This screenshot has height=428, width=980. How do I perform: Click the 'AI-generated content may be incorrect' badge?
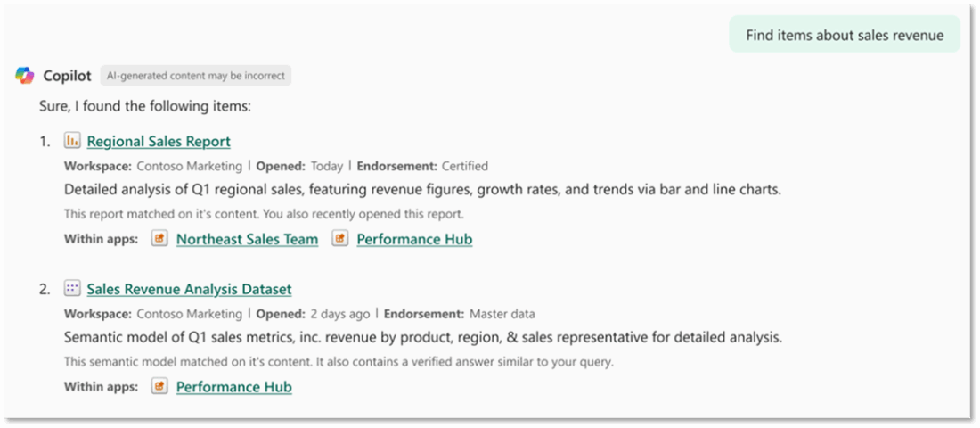(x=196, y=76)
